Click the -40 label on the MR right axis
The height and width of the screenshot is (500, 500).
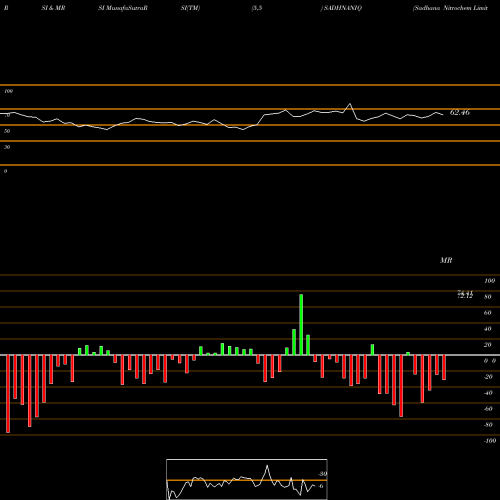click(488, 393)
